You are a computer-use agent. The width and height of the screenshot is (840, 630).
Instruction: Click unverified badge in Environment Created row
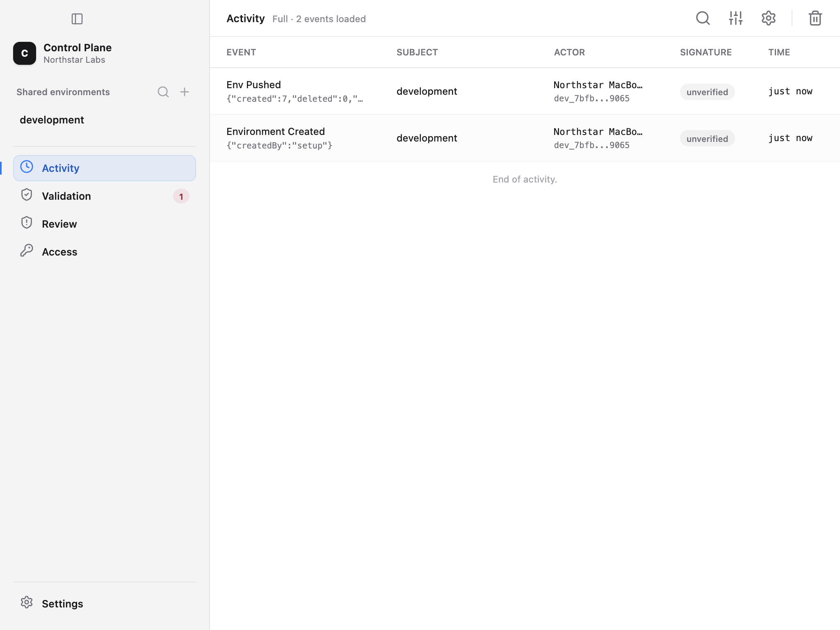[707, 139]
